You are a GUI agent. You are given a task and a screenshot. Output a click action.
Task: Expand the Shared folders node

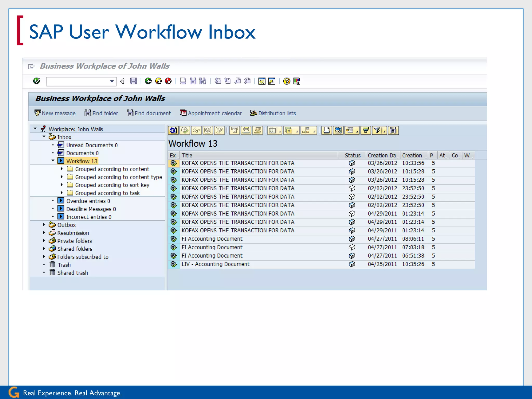(44, 249)
